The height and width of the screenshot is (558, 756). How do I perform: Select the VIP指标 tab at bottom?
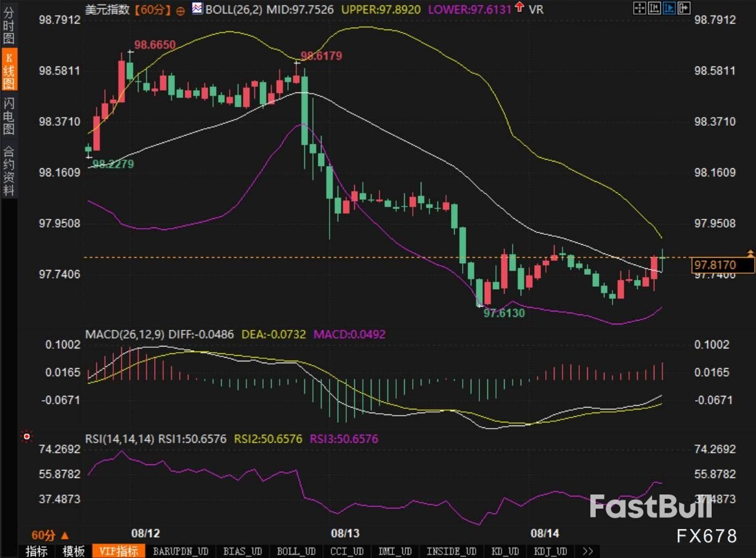[x=119, y=551]
